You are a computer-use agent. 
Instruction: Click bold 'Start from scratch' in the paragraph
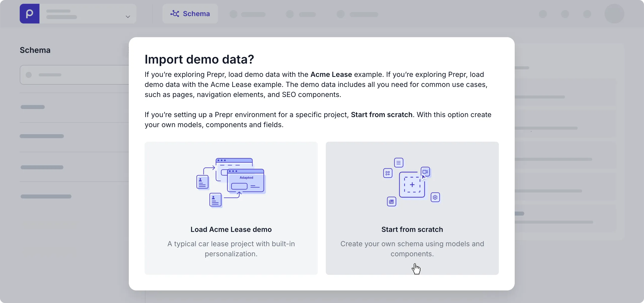(382, 115)
